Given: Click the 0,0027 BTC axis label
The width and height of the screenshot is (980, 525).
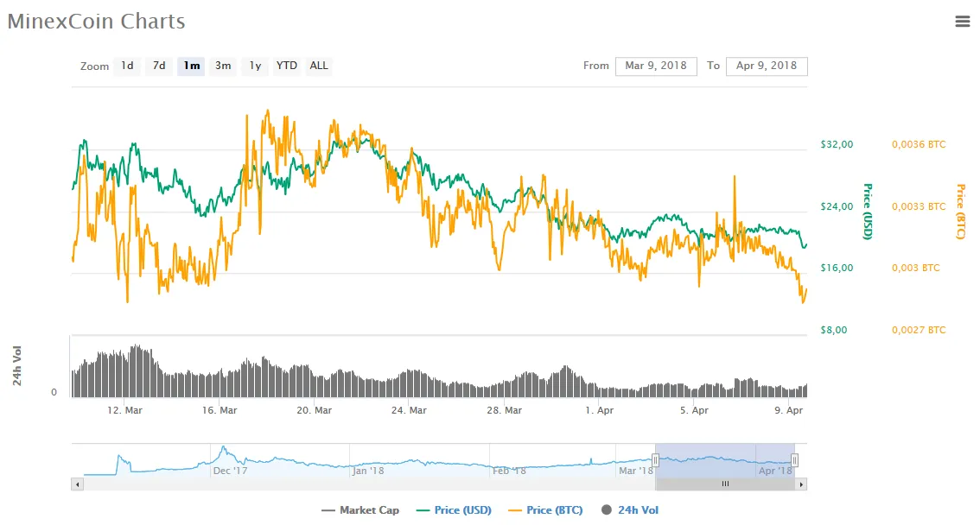Looking at the screenshot, I should click(919, 330).
